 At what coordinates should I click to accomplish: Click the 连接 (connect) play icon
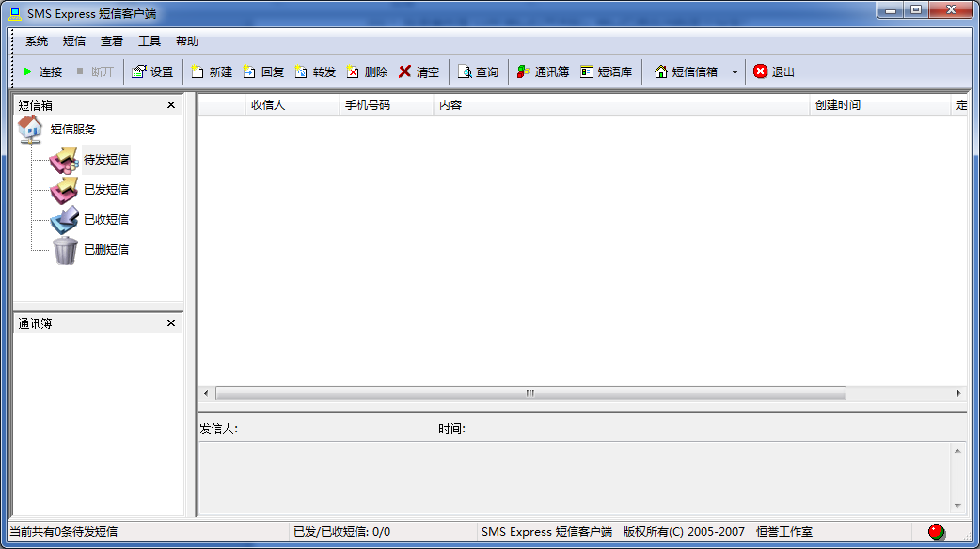[27, 71]
